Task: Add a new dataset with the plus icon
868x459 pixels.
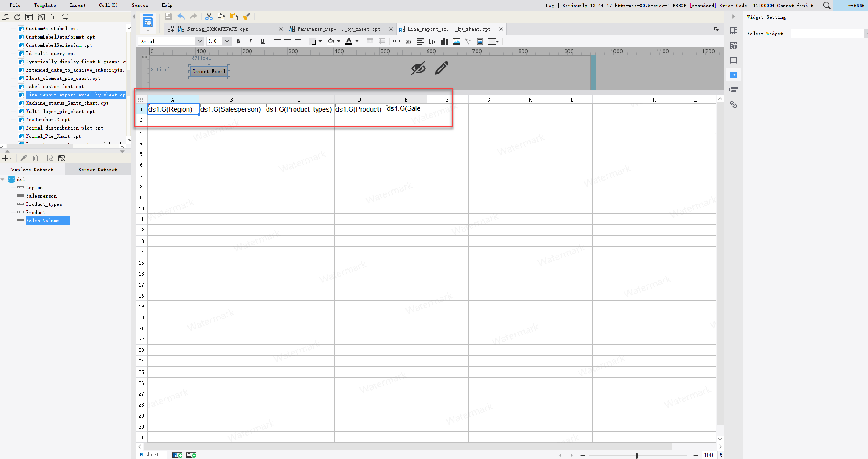Action: coord(6,158)
